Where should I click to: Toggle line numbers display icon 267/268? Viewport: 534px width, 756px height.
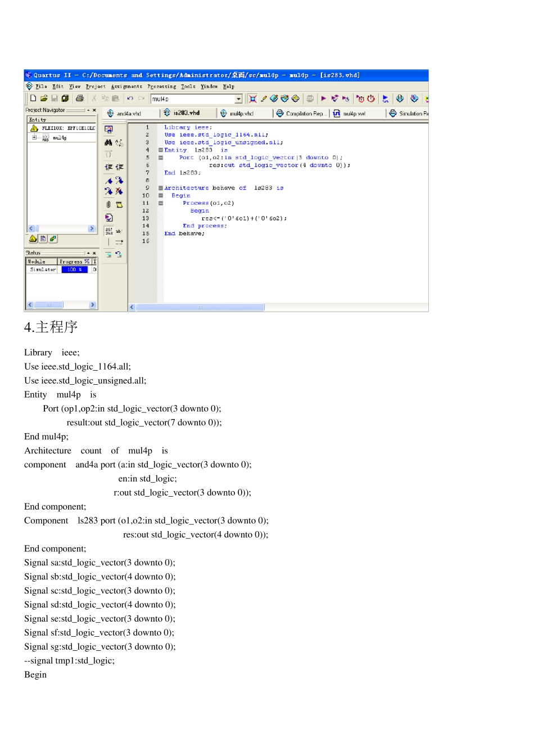click(109, 231)
